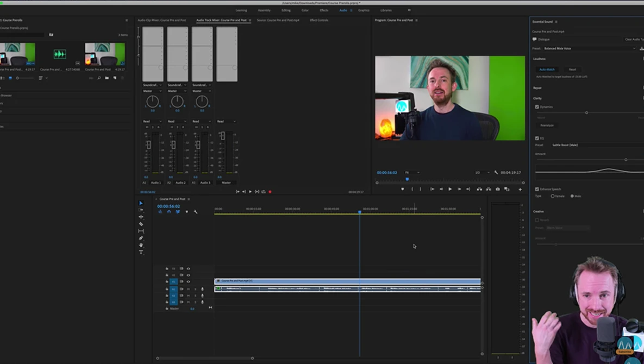This screenshot has width=644, height=364.
Task: Open the Audio Clip Mixer tab
Action: 162,20
